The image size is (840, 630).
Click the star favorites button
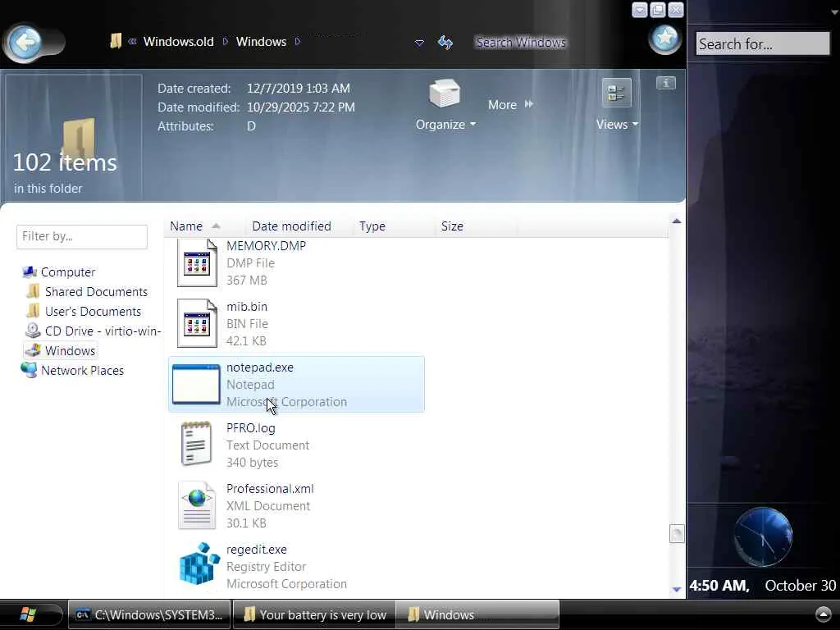[664, 38]
